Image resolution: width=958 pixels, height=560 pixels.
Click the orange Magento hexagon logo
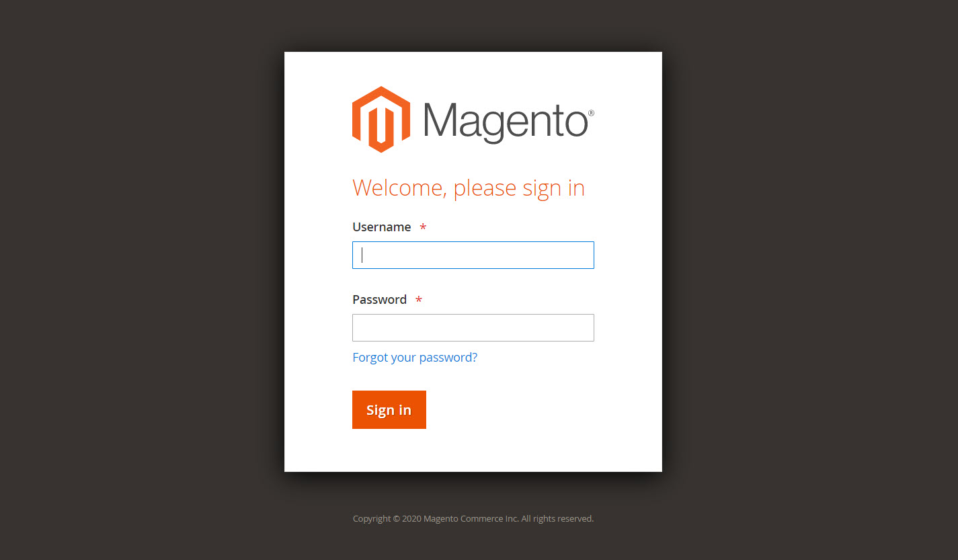click(x=381, y=120)
